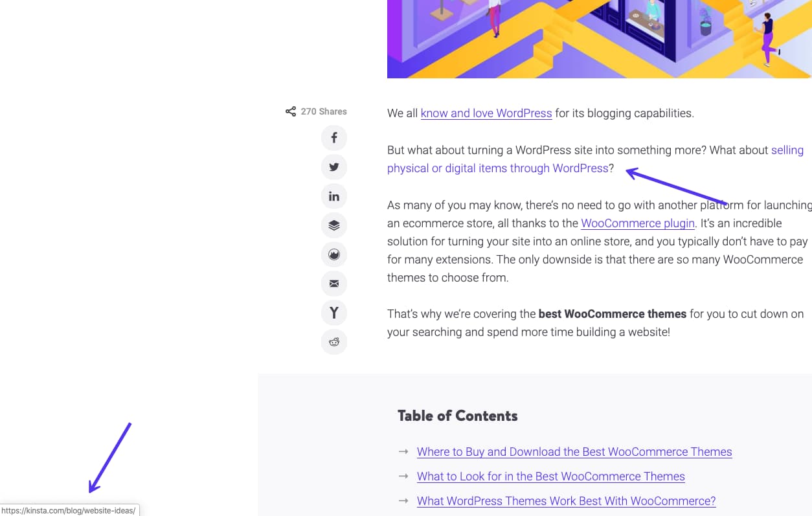Click the "270 Shares" counter label
The image size is (812, 516).
[323, 111]
